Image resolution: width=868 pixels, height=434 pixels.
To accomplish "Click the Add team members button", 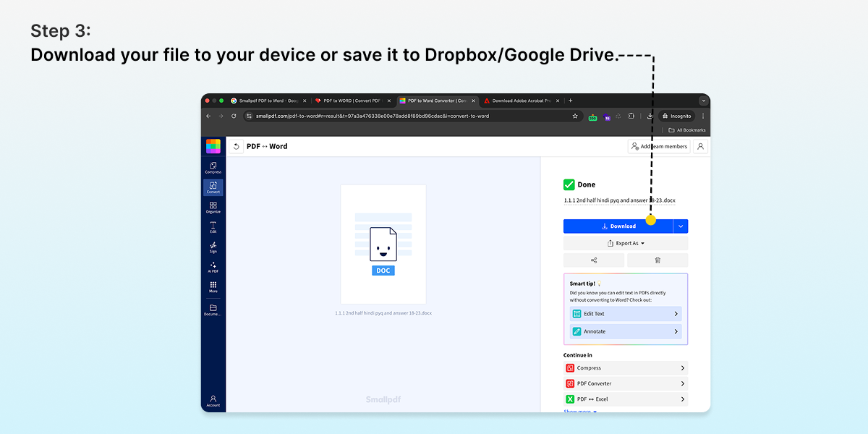I will (x=658, y=147).
